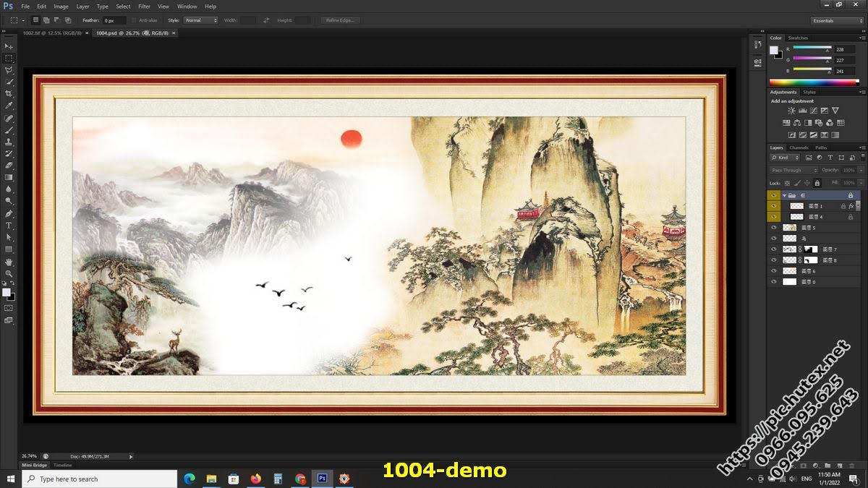Select the Rectangular Marquee tool
Screen dimensions: 868x488
9,58
